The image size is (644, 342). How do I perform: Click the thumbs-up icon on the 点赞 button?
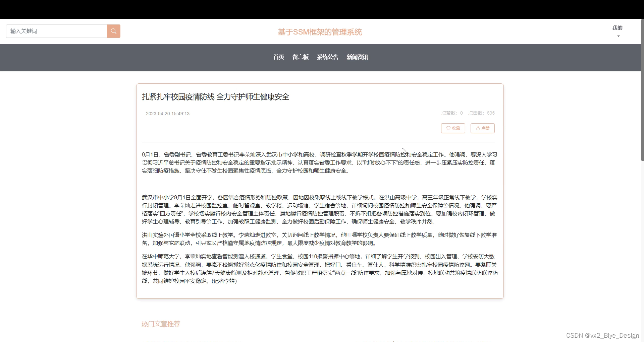(478, 128)
